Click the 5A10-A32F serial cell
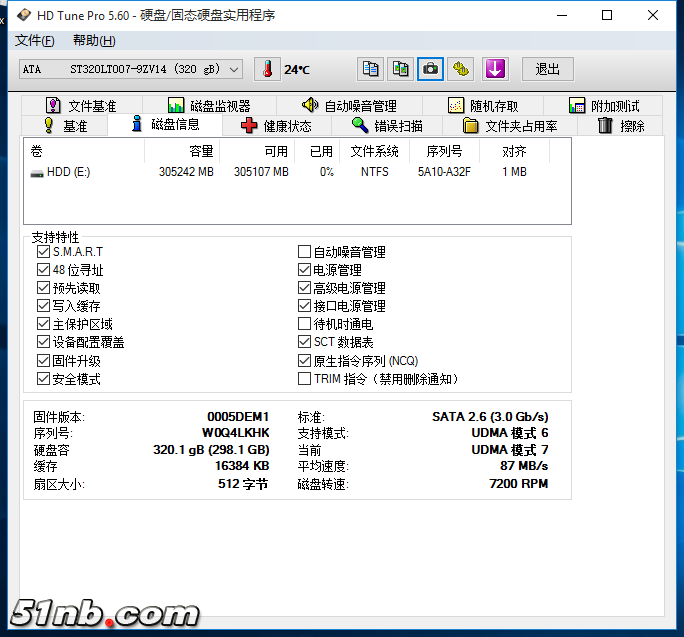Image resolution: width=684 pixels, height=637 pixels. pyautogui.click(x=444, y=172)
